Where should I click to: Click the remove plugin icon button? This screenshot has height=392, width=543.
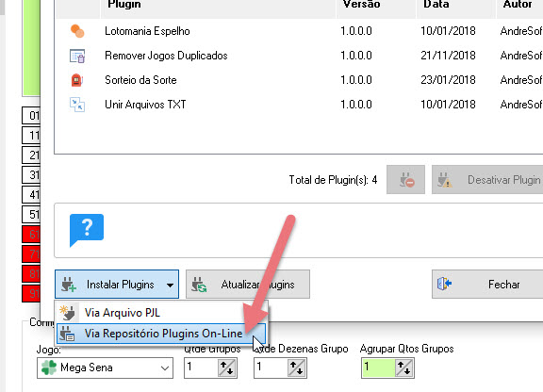tap(405, 180)
